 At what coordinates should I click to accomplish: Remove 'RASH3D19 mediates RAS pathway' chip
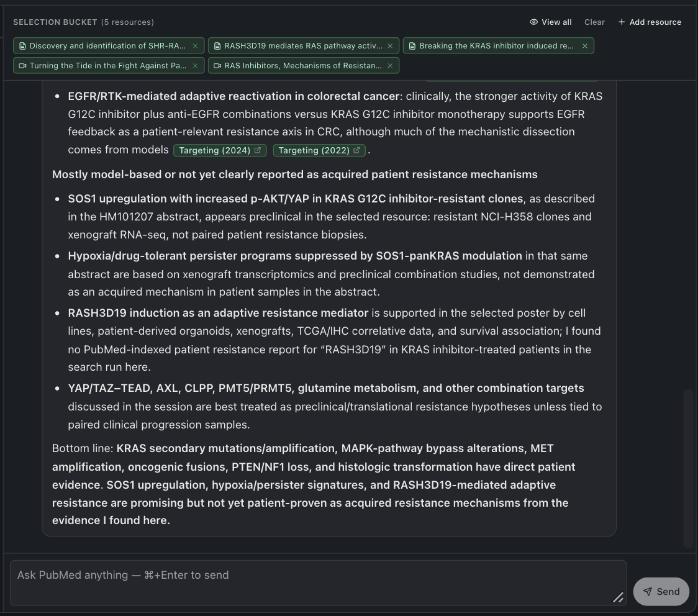coord(390,46)
